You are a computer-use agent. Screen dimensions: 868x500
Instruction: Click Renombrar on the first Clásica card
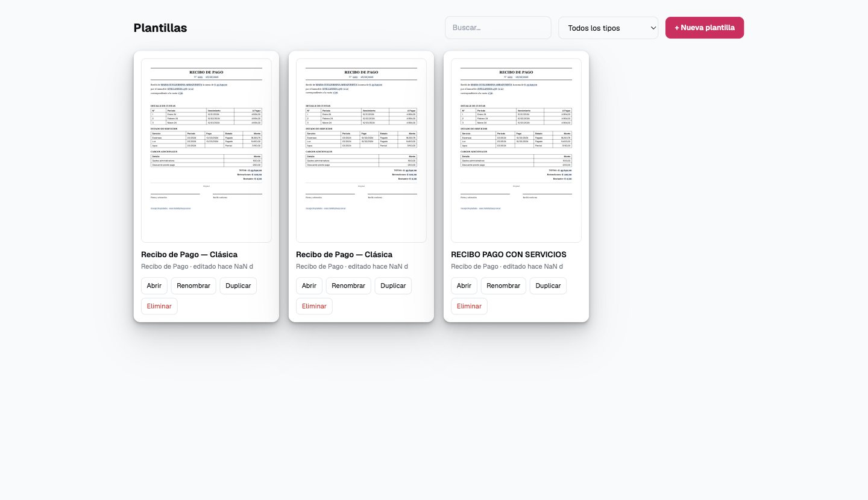click(x=193, y=286)
